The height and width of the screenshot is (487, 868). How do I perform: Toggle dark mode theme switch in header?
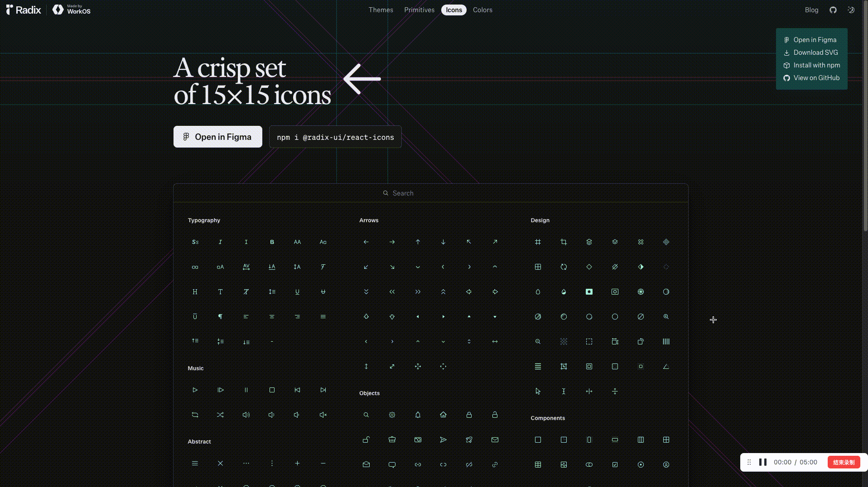pyautogui.click(x=851, y=10)
